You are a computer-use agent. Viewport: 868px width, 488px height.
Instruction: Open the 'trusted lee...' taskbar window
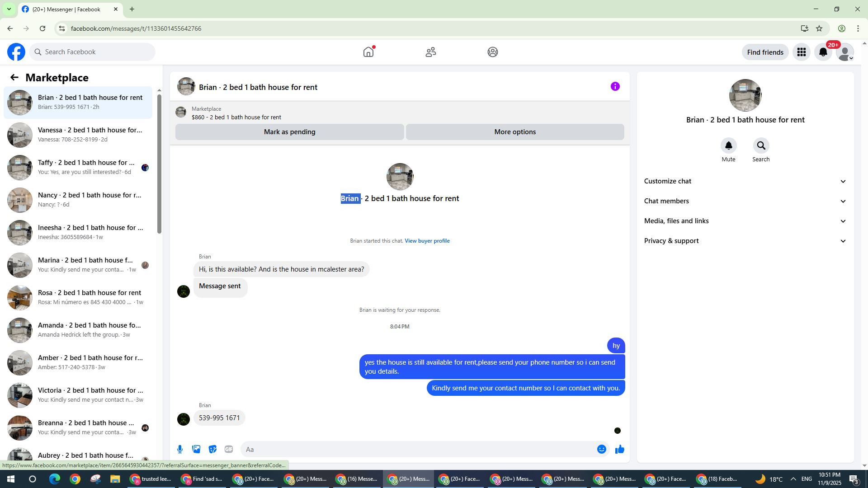(x=151, y=479)
